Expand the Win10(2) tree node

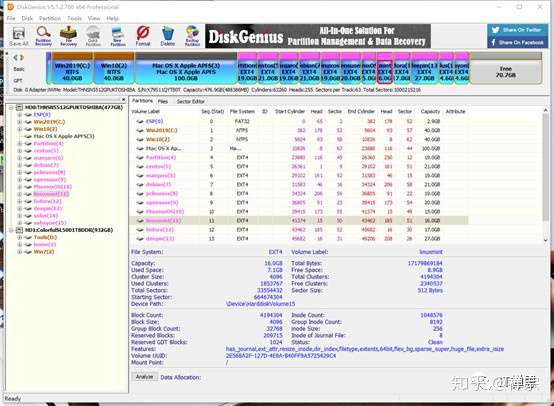(x=20, y=129)
